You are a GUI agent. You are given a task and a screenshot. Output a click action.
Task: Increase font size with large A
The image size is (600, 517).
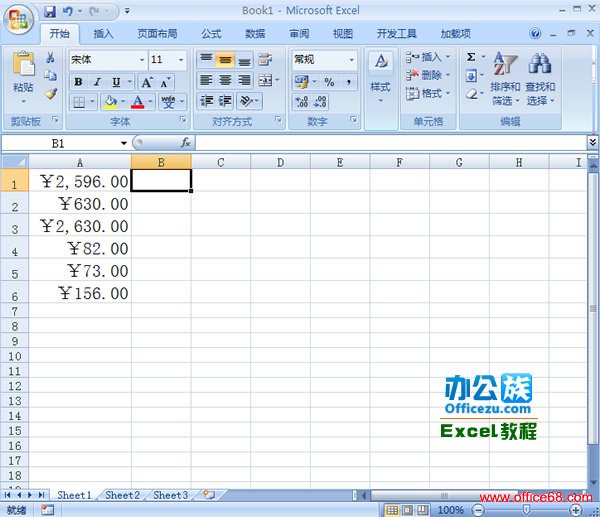tap(147, 82)
